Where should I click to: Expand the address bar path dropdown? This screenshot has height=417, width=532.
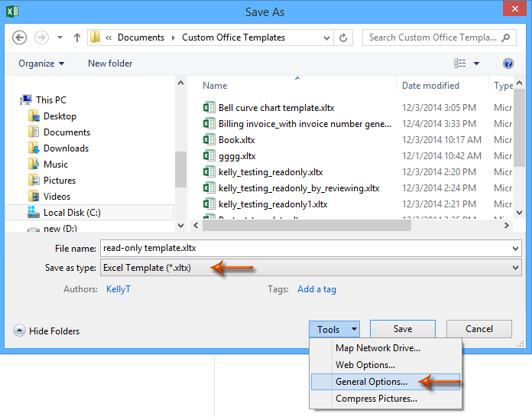[324, 37]
